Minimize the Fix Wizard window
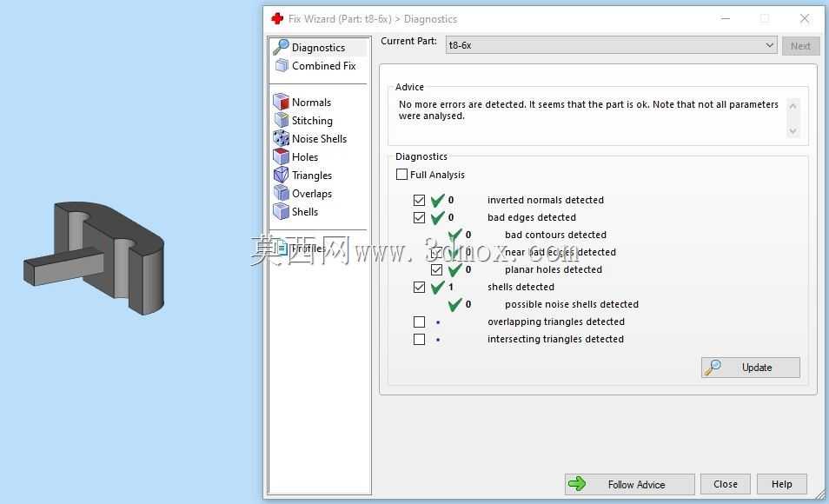829x504 pixels. tap(726, 19)
